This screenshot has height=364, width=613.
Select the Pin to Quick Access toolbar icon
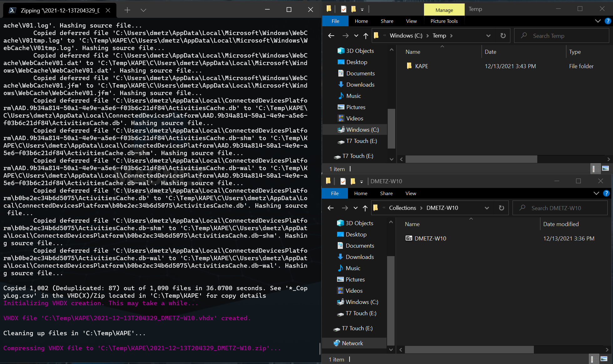(x=329, y=9)
